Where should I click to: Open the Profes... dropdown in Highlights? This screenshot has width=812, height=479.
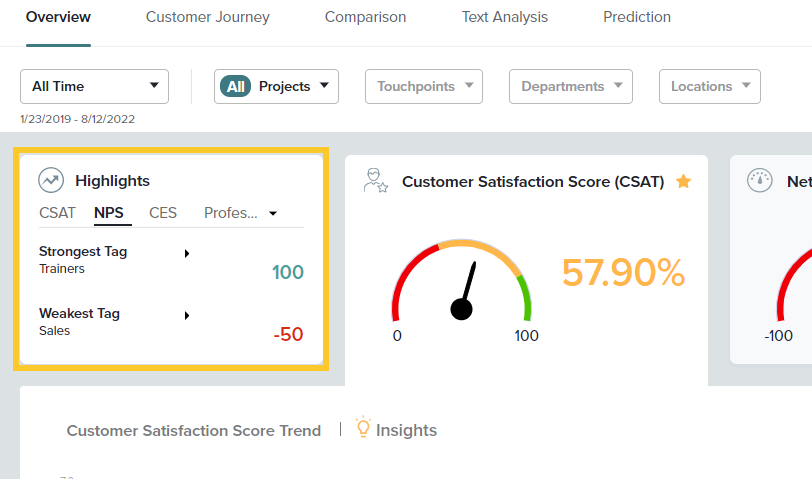[240, 212]
